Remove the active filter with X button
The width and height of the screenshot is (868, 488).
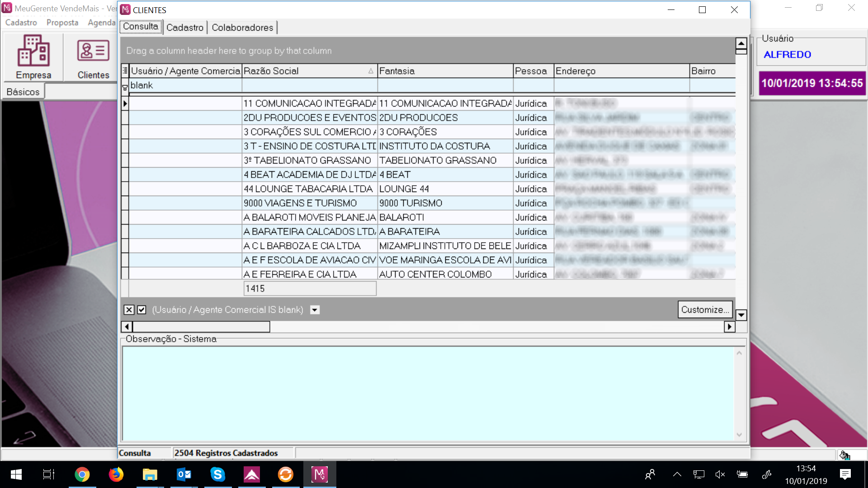(x=129, y=310)
